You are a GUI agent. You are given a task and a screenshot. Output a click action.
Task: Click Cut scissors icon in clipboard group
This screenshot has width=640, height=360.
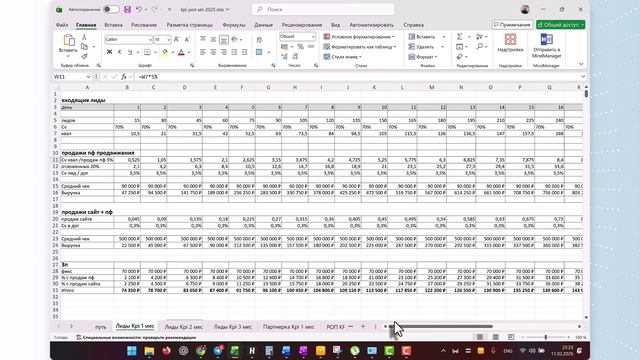click(84, 37)
